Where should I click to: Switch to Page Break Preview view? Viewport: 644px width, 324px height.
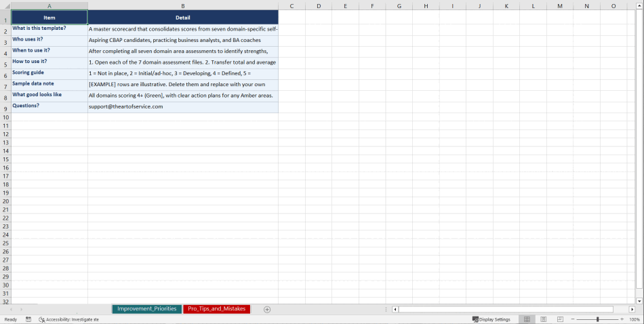click(x=560, y=319)
